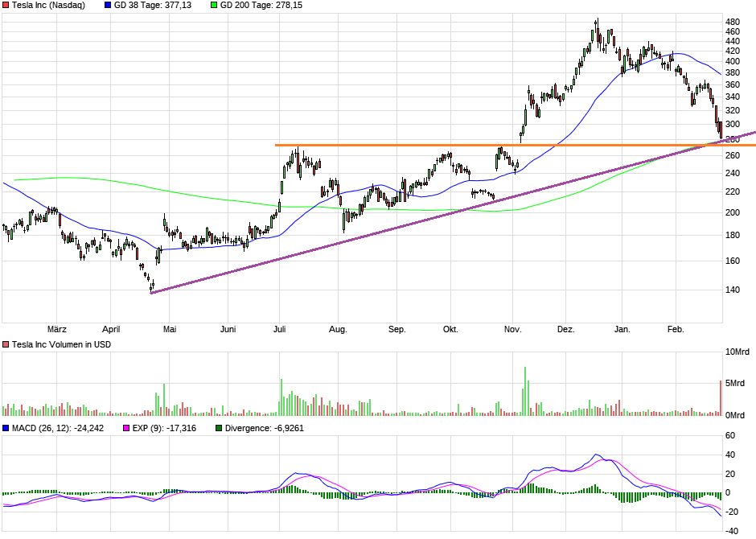The height and width of the screenshot is (539, 756).
Task: Click the green GD 200 Tage legend swatch
Action: point(214,6)
